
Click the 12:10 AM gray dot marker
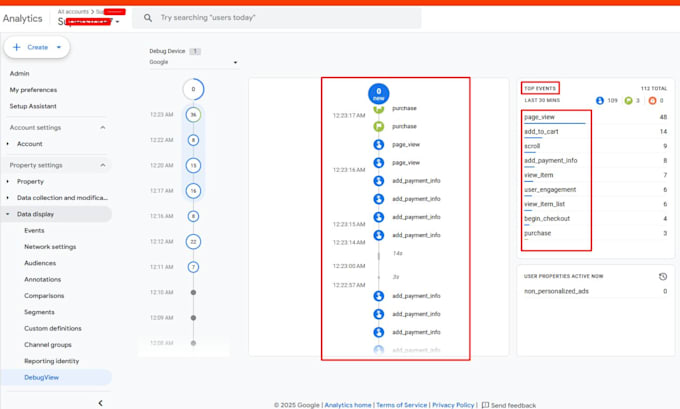coord(193,292)
